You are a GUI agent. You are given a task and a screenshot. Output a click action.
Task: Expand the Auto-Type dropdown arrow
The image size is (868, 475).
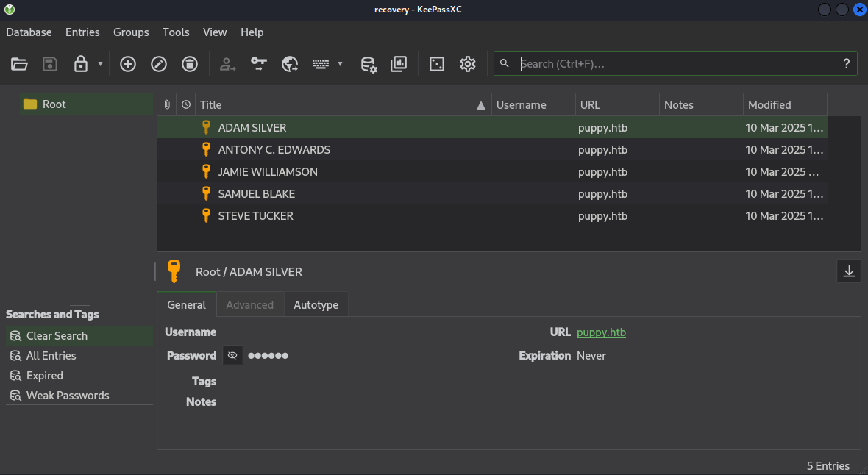[340, 64]
